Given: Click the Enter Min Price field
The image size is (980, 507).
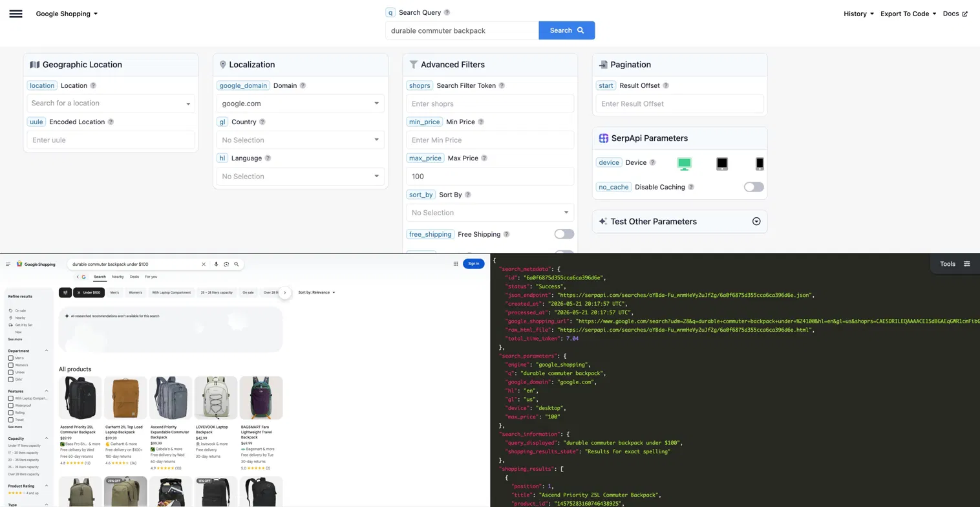Looking at the screenshot, I should point(490,140).
